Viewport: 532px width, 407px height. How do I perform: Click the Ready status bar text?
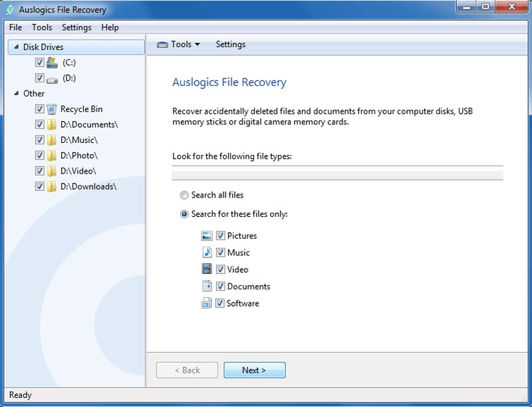pyautogui.click(x=21, y=395)
